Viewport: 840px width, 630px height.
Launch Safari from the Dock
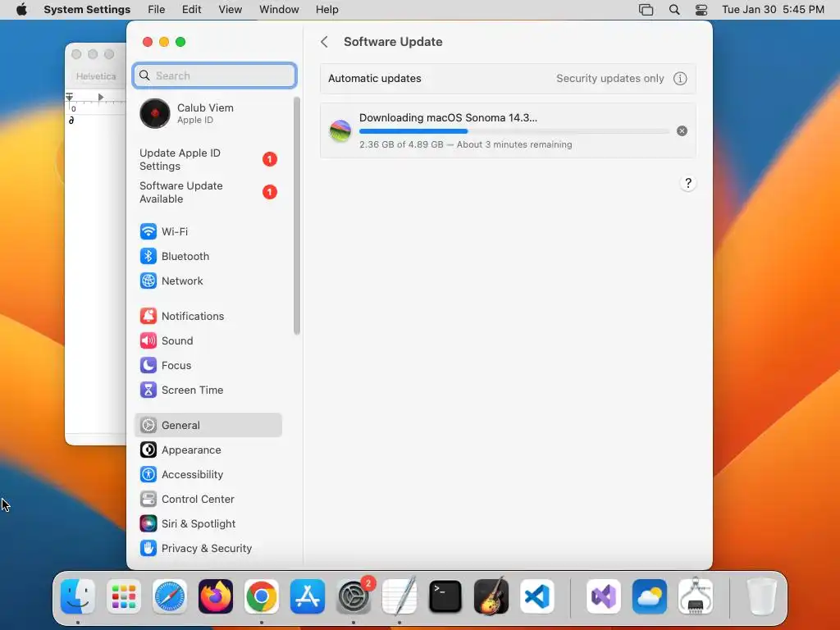tap(170, 596)
